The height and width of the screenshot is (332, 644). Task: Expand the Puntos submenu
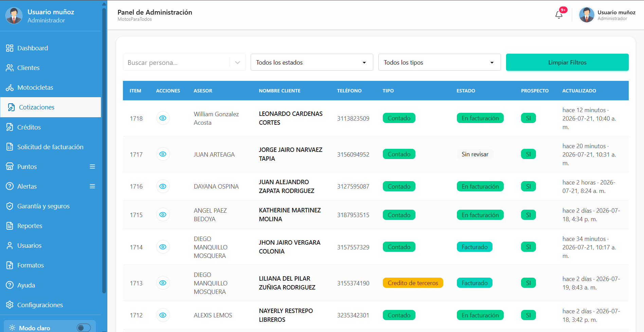click(x=92, y=167)
